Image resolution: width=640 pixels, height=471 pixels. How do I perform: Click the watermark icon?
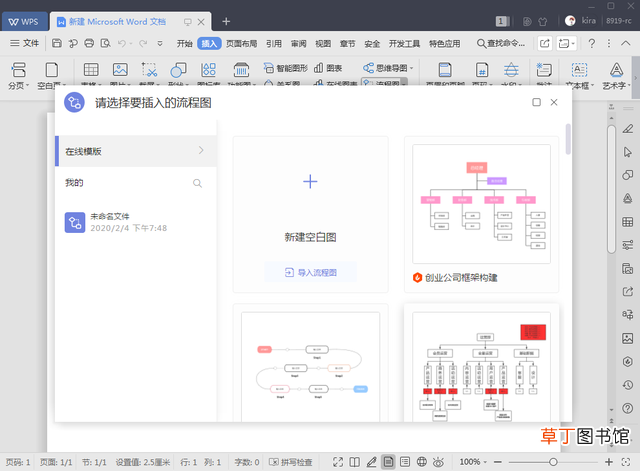tap(511, 70)
